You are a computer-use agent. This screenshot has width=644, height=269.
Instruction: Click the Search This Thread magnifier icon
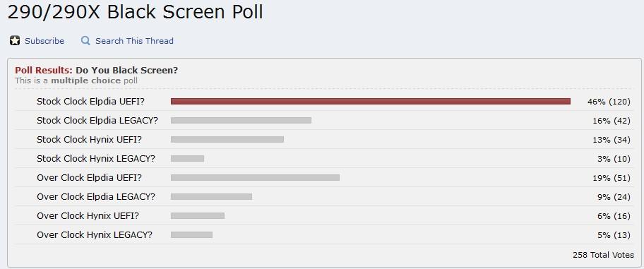(x=85, y=41)
